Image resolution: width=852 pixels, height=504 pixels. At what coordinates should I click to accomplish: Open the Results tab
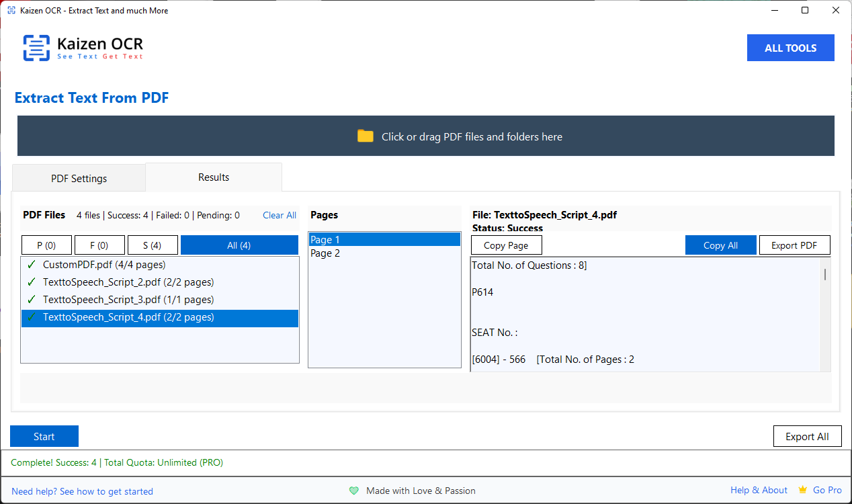click(x=214, y=177)
